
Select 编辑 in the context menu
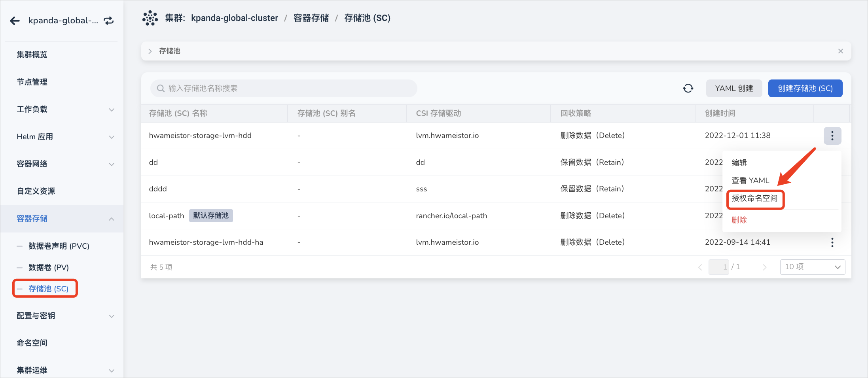click(739, 163)
